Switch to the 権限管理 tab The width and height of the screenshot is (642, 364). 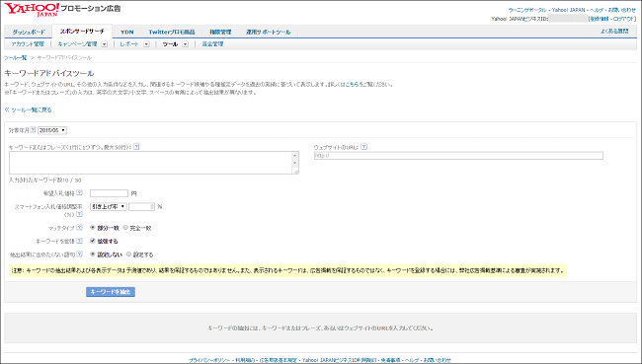click(x=220, y=32)
